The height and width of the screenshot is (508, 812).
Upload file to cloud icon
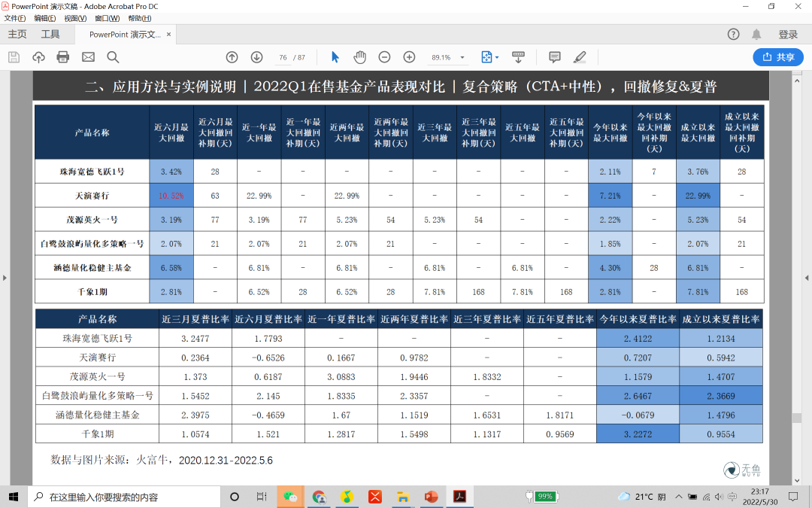(39, 57)
